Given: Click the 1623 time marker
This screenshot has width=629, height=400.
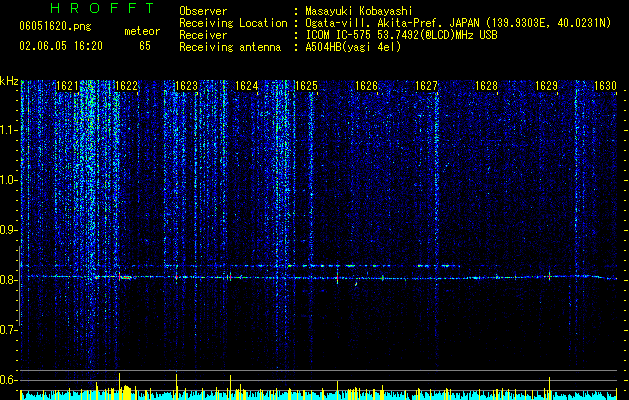Looking at the screenshot, I should 187,86.
